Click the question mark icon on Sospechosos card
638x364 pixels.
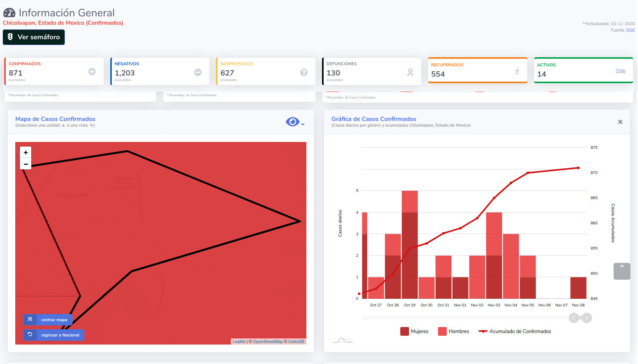304,72
